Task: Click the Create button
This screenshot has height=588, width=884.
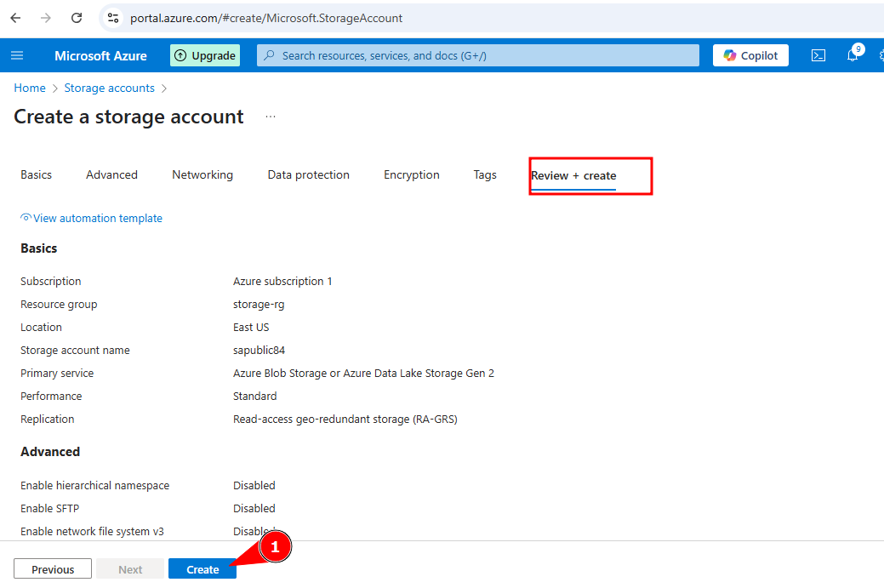Action: (x=202, y=568)
